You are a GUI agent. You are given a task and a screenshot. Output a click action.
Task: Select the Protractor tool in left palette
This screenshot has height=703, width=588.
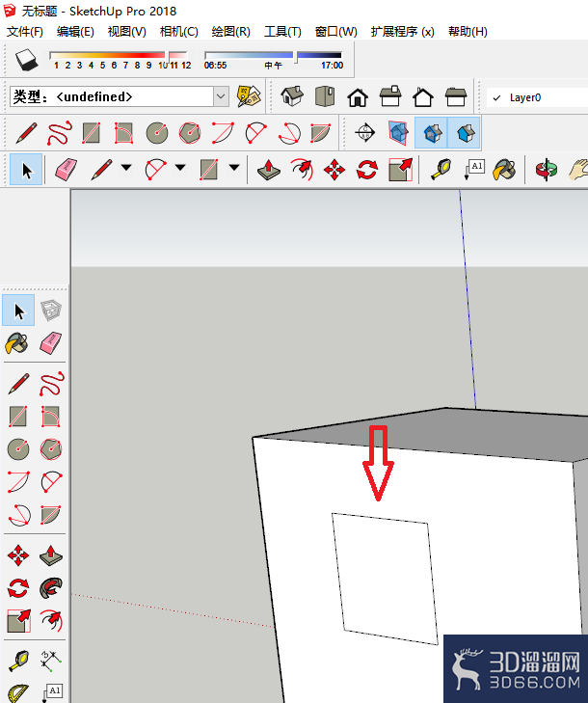tap(18, 692)
